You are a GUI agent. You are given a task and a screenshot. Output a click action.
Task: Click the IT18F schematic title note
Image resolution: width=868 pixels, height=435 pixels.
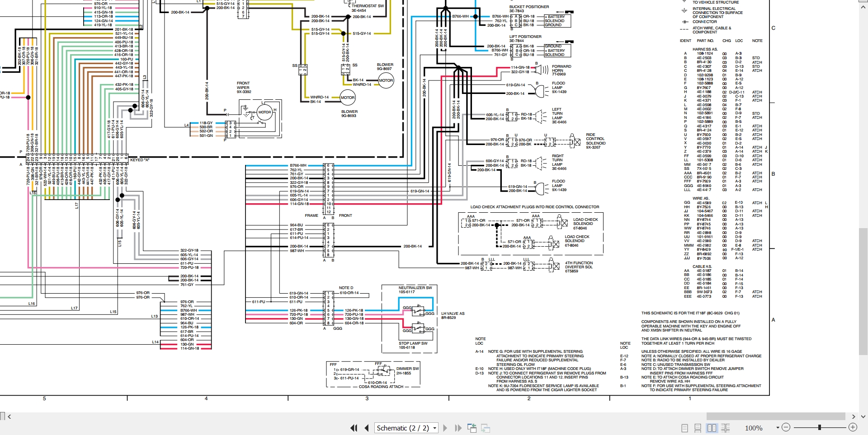point(690,313)
